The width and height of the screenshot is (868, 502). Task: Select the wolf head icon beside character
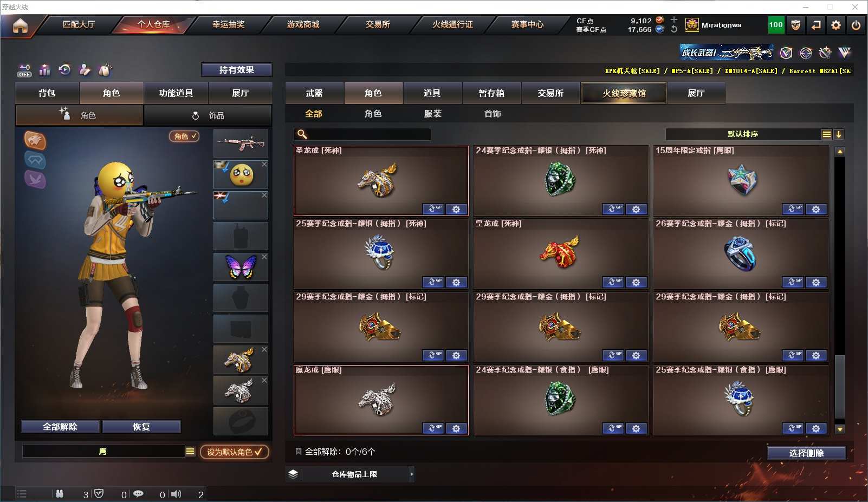click(x=35, y=141)
